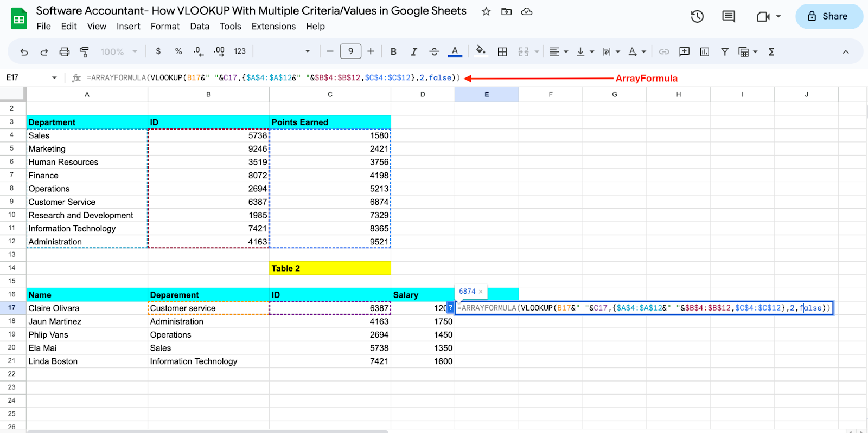Decrease font size with minus button

pyautogui.click(x=330, y=51)
